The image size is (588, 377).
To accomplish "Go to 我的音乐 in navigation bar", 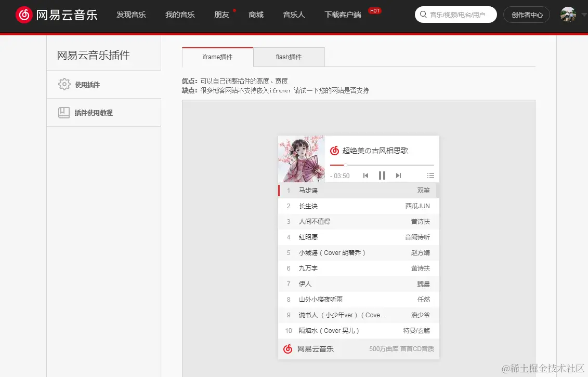I will pos(180,15).
